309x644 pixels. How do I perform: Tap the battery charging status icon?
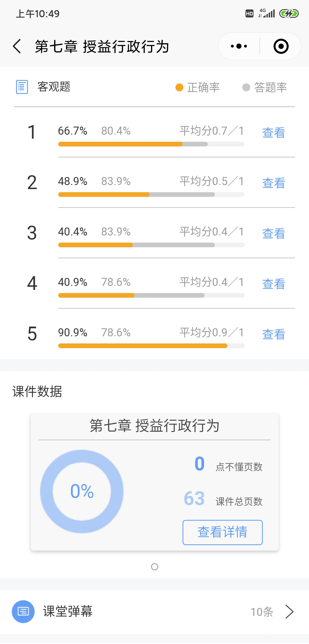(289, 13)
